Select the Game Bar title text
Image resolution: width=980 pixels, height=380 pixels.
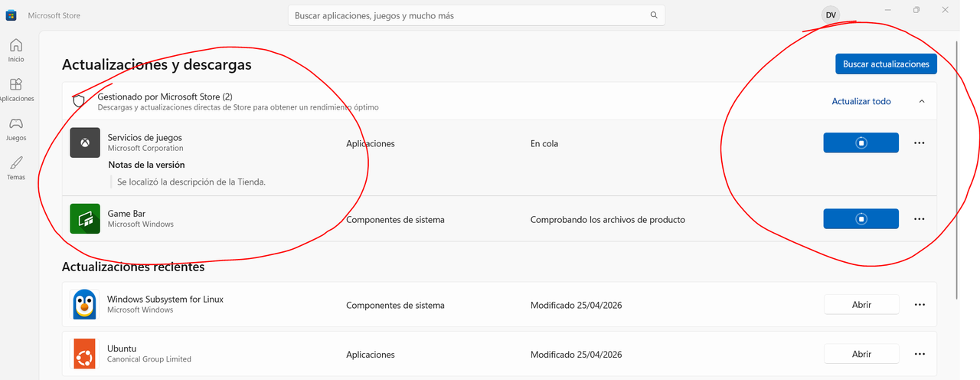(126, 213)
